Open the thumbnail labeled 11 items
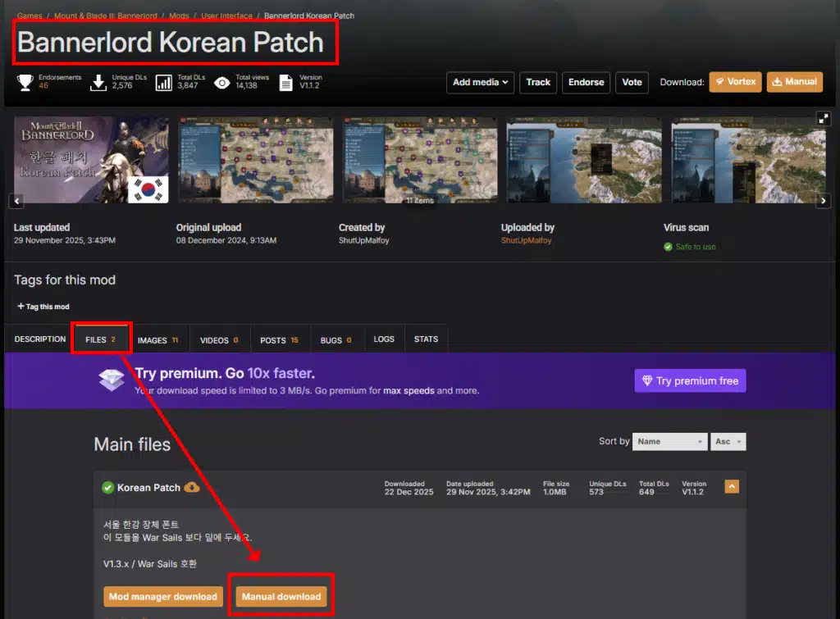Viewport: 840px width, 619px height. 420,160
